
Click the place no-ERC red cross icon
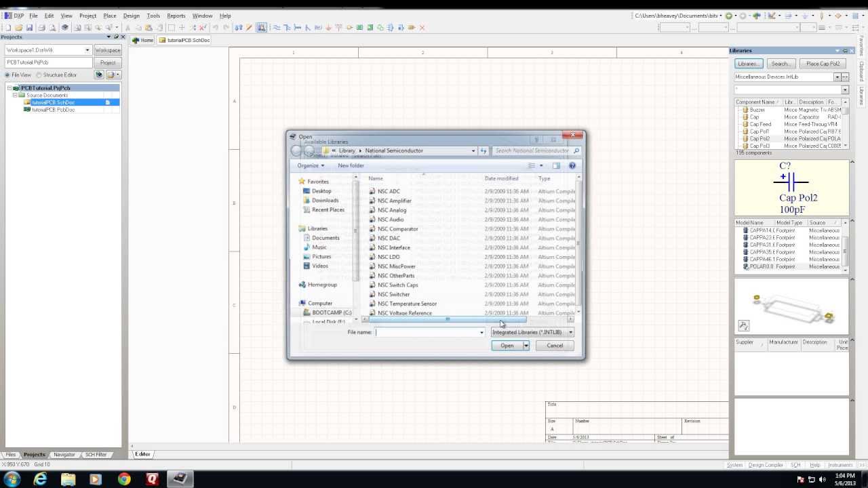[422, 28]
